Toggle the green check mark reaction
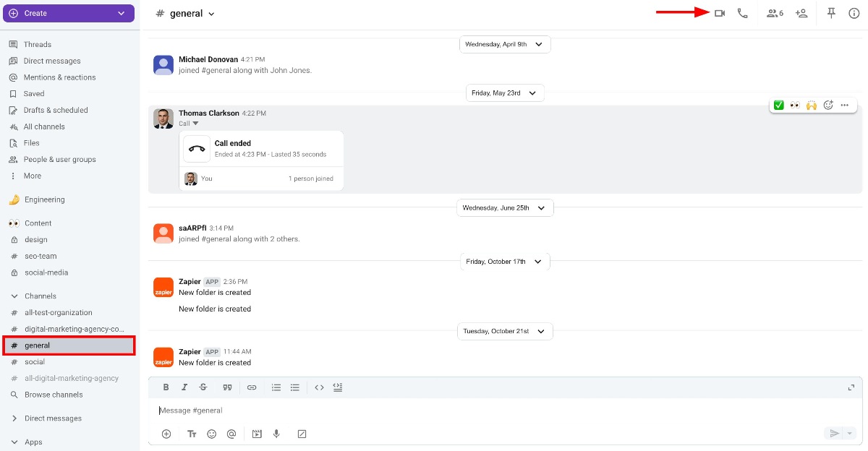868x451 pixels. click(x=778, y=105)
